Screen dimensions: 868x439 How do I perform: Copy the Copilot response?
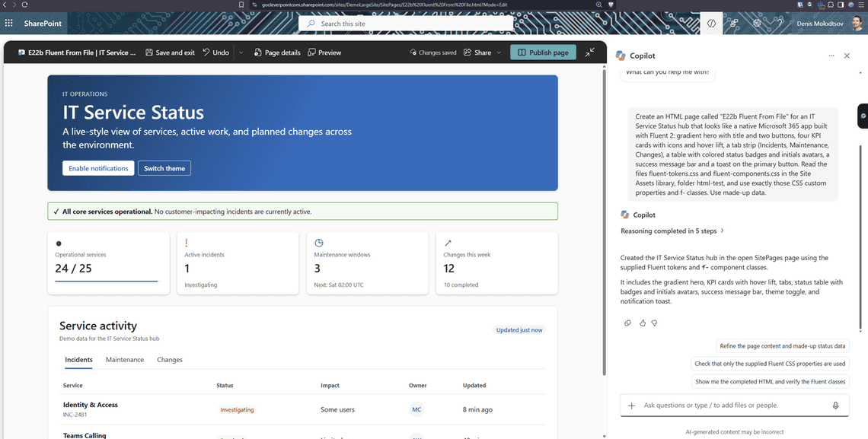click(x=627, y=323)
